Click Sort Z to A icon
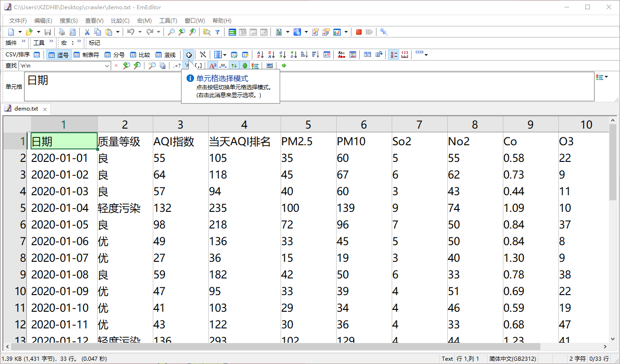The width and height of the screenshot is (620, 364). coord(271,55)
